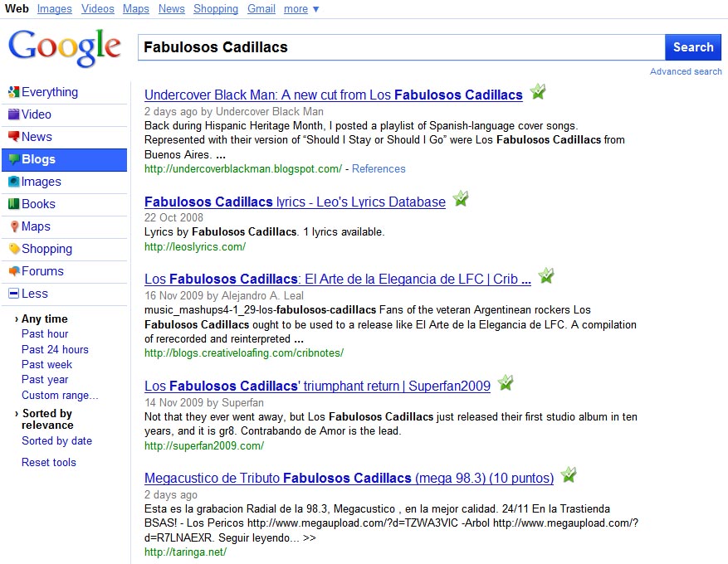Open the Superfan2009 triumphant return result
Image resolution: width=728 pixels, height=564 pixels.
pyautogui.click(x=317, y=386)
